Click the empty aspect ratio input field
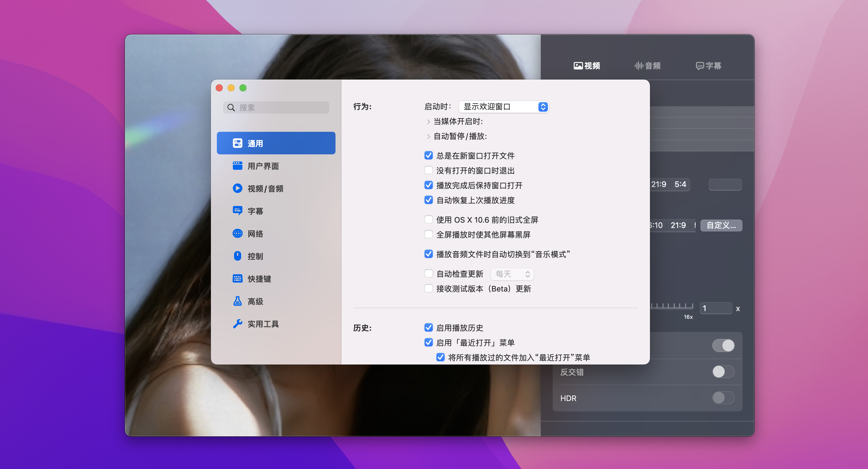The width and height of the screenshot is (868, 469). 725,184
